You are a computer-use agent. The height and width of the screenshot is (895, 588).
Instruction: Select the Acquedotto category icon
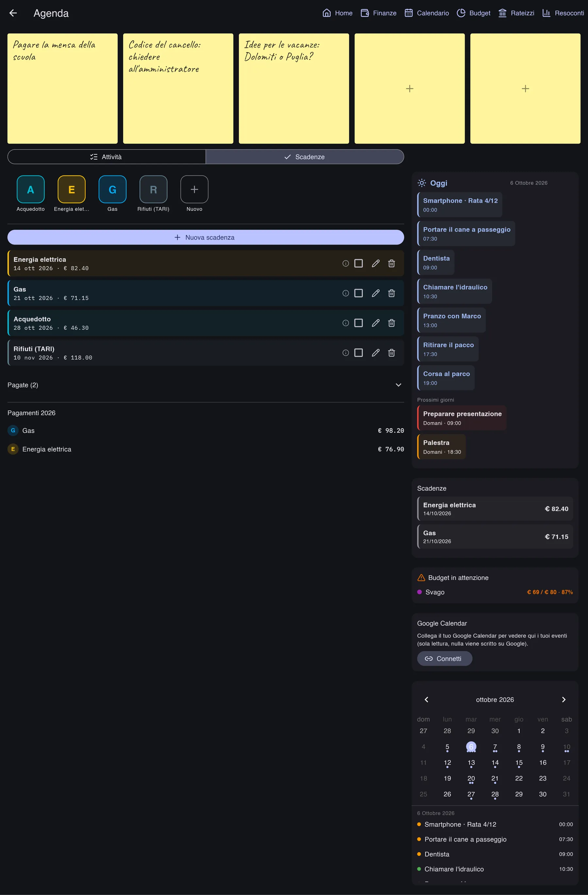pos(30,189)
